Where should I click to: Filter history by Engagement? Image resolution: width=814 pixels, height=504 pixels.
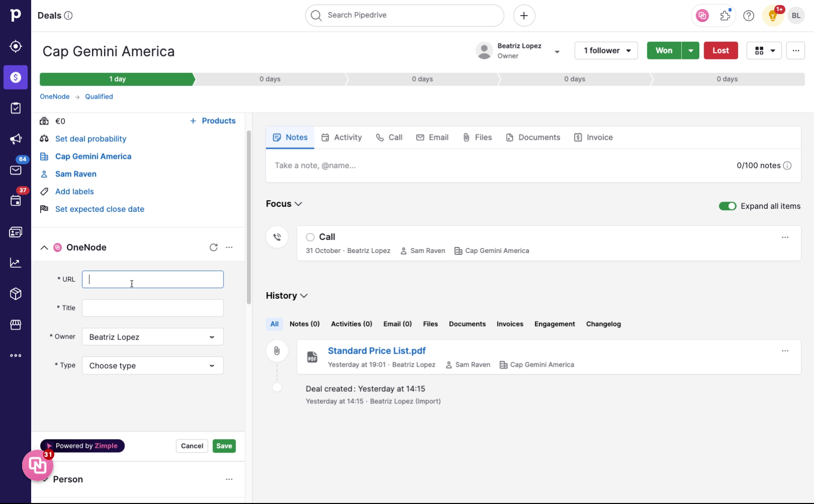[x=554, y=324]
